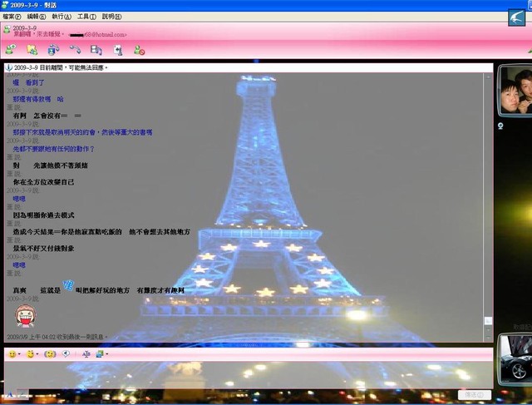Switch to the handwriting input tab
The width and height of the screenshot is (532, 405).
click(x=22, y=394)
